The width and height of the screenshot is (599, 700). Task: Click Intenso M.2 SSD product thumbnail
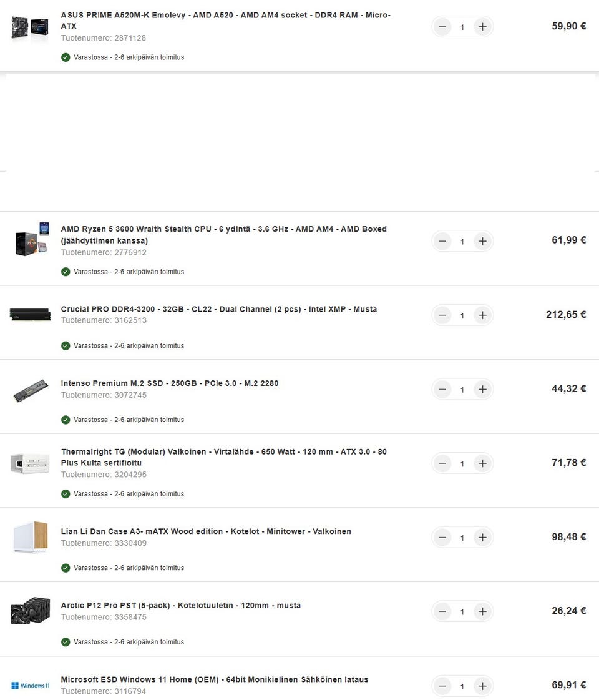click(x=30, y=390)
